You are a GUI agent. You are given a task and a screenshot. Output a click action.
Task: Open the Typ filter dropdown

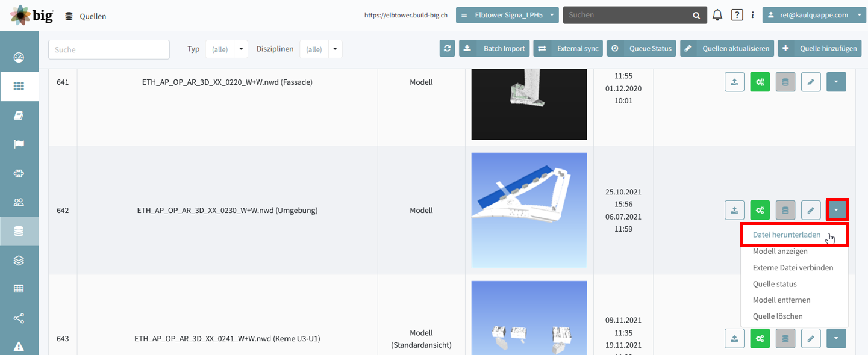click(226, 49)
